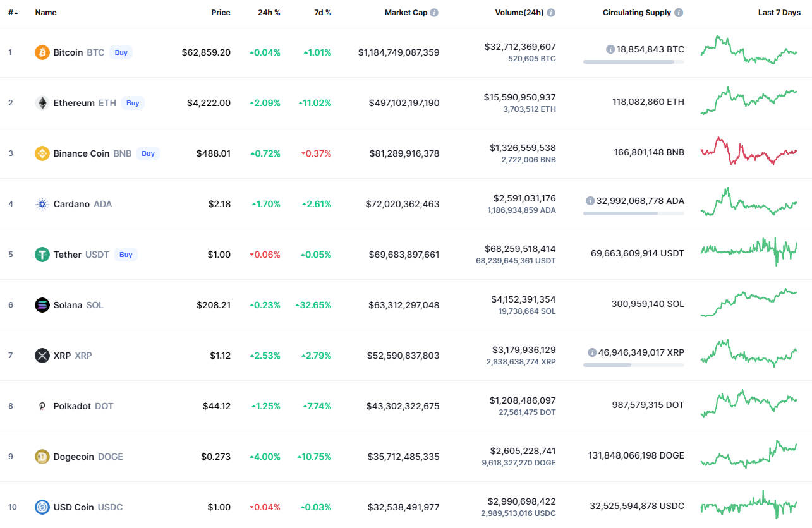Click Bitcoin circulating supply progress bar
Image resolution: width=812 pixels, height=528 pixels.
coord(634,62)
